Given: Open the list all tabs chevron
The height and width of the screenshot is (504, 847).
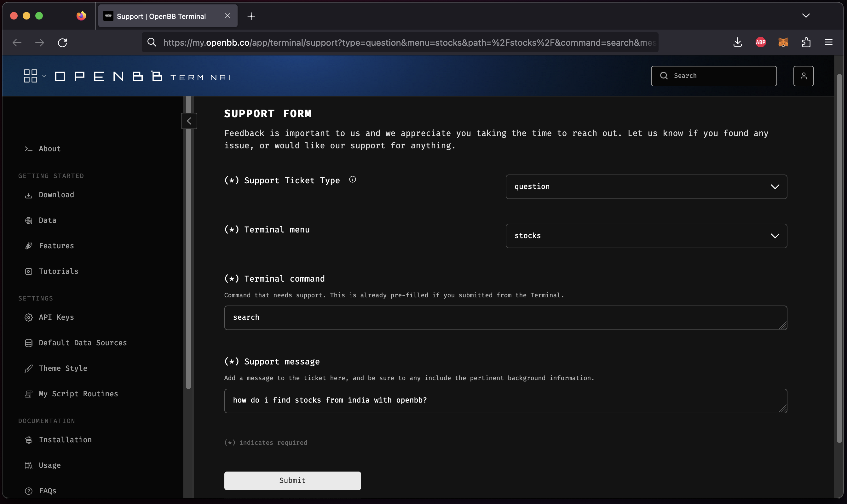Looking at the screenshot, I should coord(805,16).
